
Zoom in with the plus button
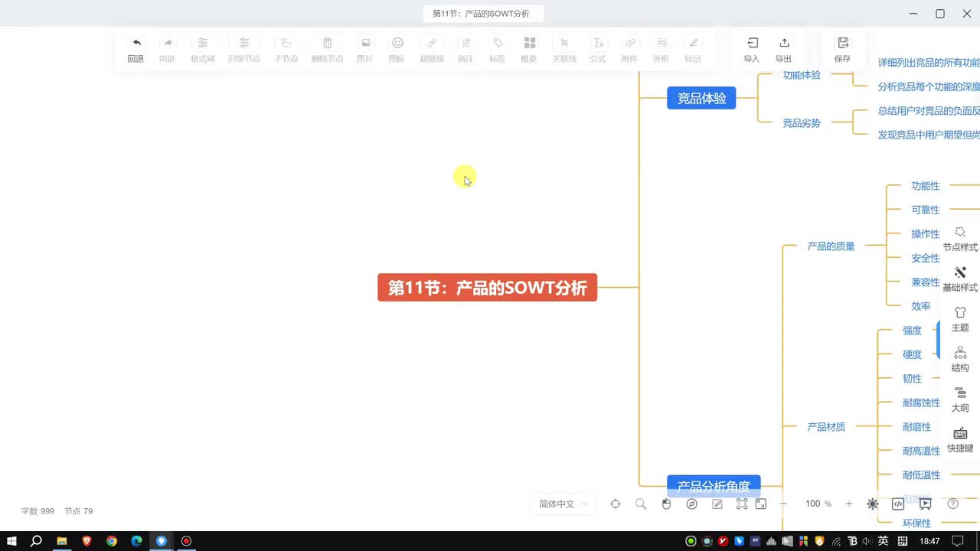848,504
